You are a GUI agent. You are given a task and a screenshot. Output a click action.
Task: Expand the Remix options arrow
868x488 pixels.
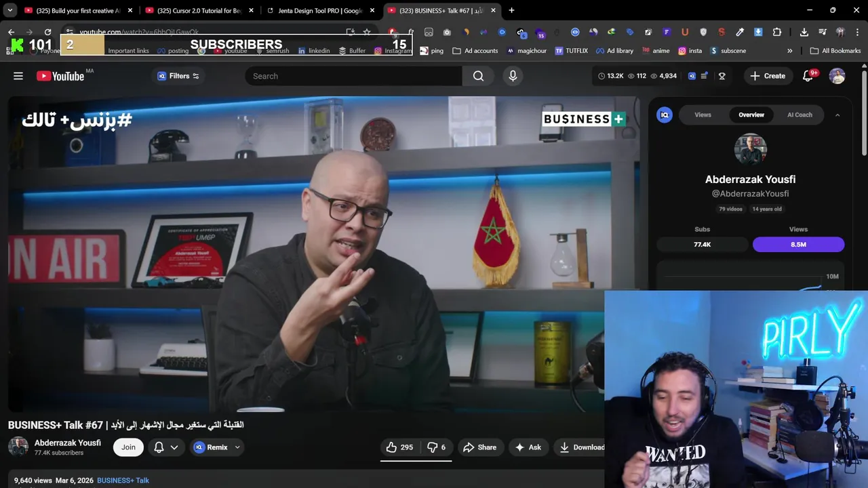237,447
